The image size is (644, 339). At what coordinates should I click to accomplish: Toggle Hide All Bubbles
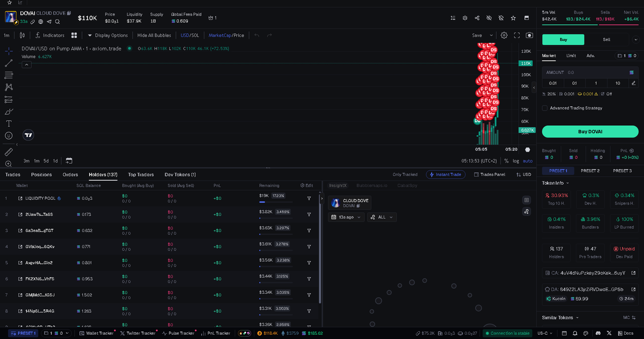(x=154, y=35)
